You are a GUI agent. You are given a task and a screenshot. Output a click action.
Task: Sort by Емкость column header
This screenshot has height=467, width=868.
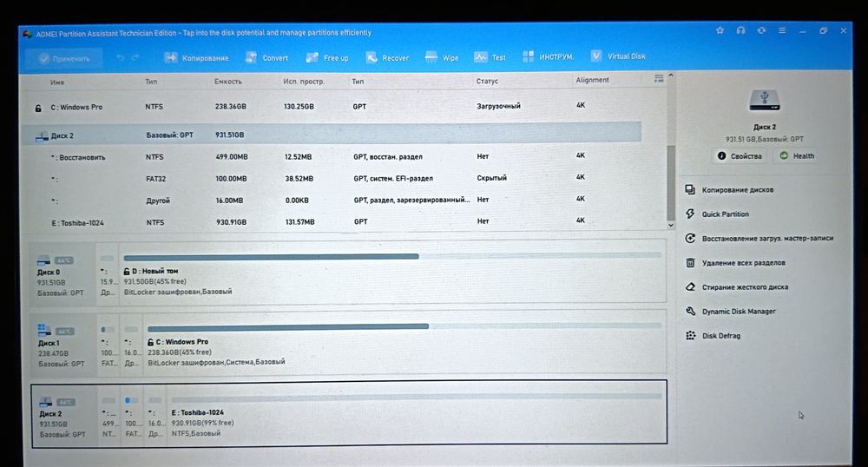coord(228,82)
